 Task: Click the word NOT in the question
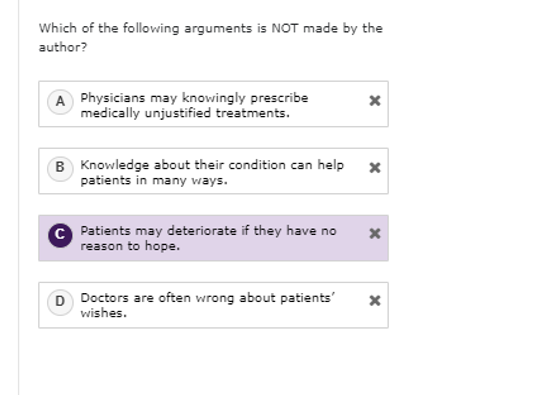(x=285, y=28)
